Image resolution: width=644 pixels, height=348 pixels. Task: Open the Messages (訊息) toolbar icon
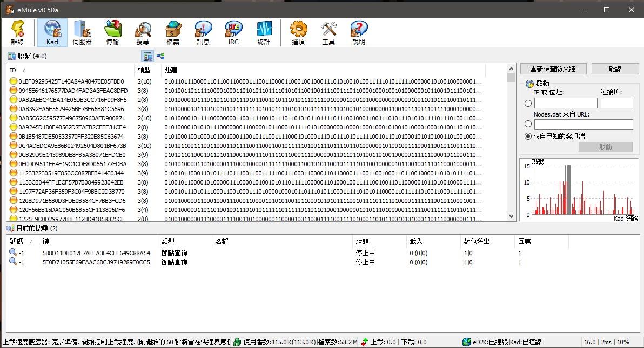(203, 32)
